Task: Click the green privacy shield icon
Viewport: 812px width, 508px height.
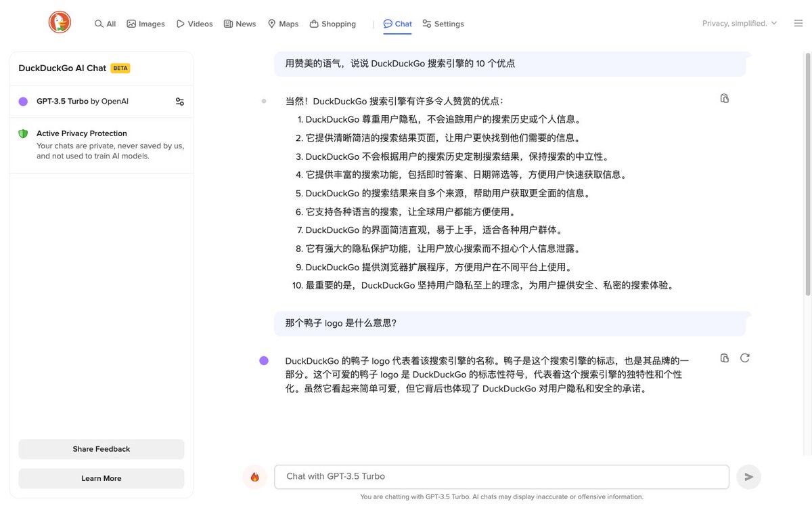Action: click(23, 134)
